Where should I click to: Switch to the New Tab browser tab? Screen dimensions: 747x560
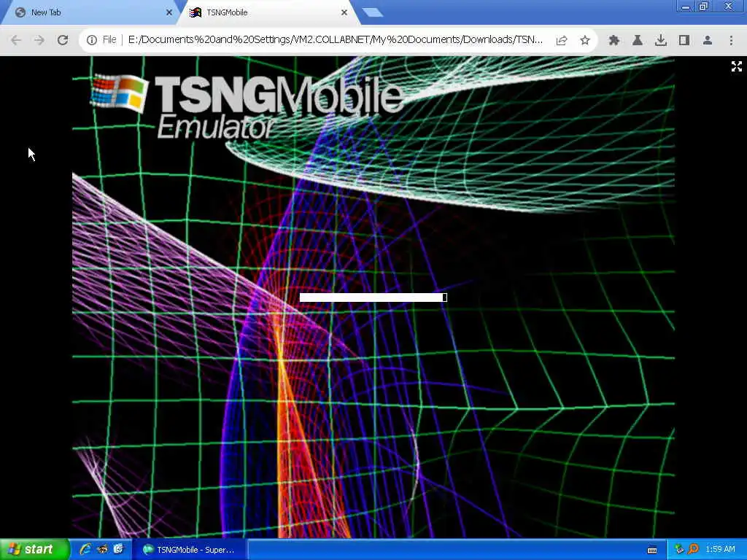point(90,12)
